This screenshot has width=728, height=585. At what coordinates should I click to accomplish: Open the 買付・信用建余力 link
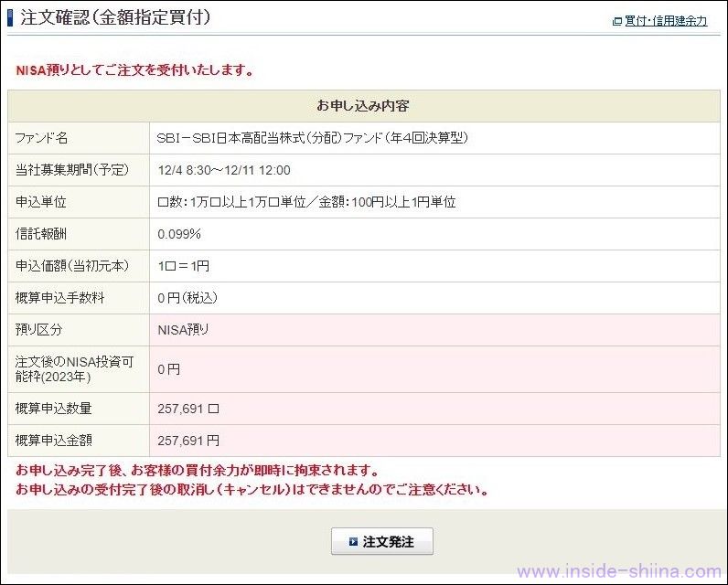[x=666, y=21]
